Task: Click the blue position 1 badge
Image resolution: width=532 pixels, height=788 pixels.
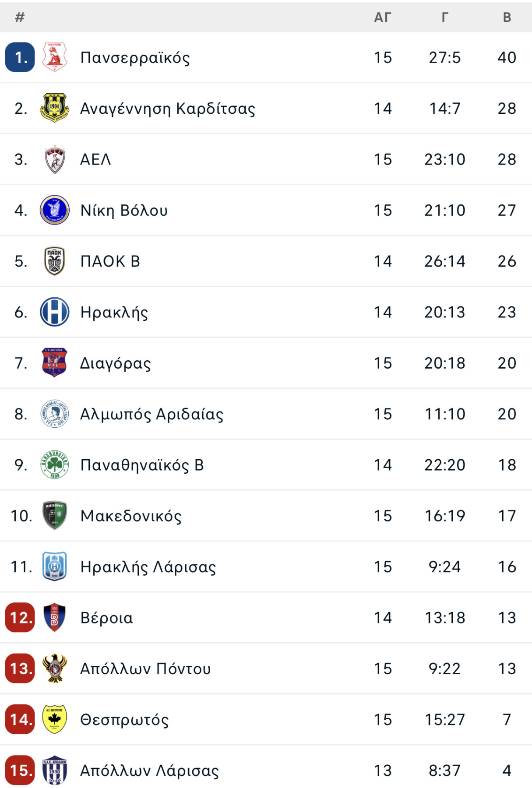Action: click(20, 57)
